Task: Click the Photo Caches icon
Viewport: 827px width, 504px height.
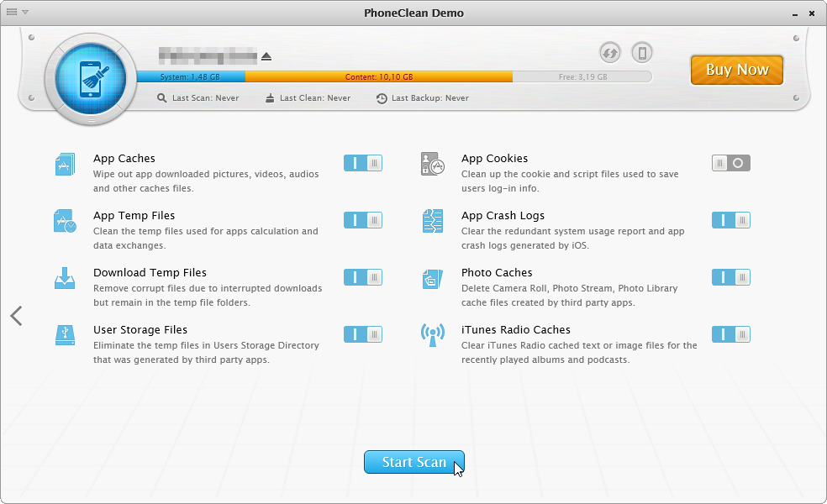Action: point(433,279)
